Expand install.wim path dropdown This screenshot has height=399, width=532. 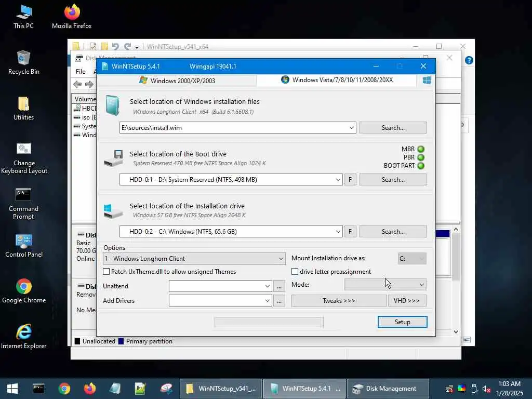click(x=352, y=128)
